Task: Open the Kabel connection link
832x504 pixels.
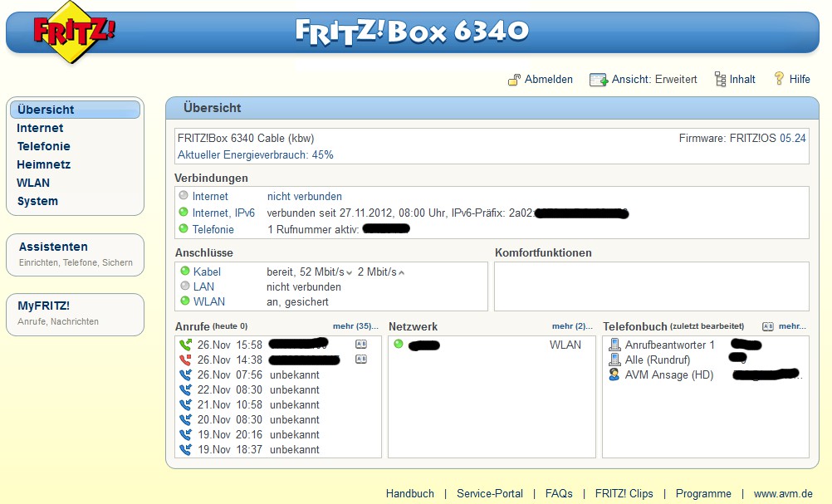Action: 207,272
